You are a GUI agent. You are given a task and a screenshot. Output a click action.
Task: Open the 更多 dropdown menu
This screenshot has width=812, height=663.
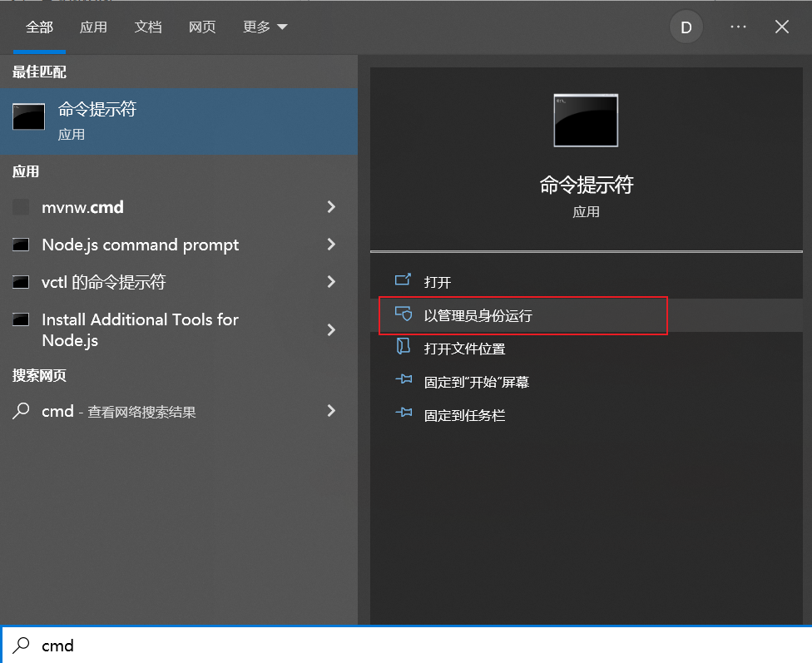pyautogui.click(x=265, y=27)
